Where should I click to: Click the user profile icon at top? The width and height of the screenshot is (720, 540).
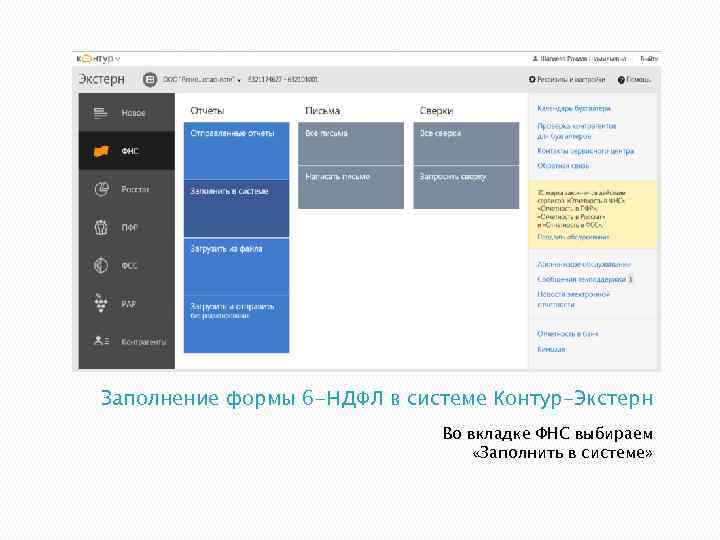[x=535, y=59]
